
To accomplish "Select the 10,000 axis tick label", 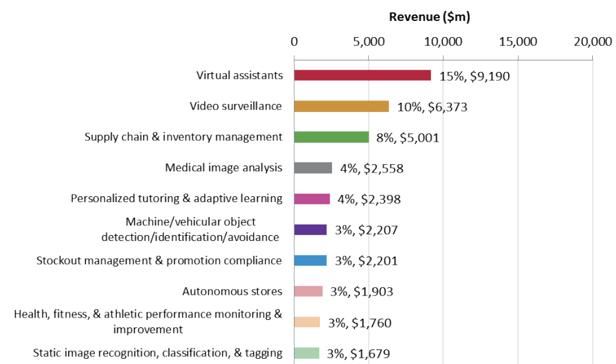I will (x=443, y=41).
